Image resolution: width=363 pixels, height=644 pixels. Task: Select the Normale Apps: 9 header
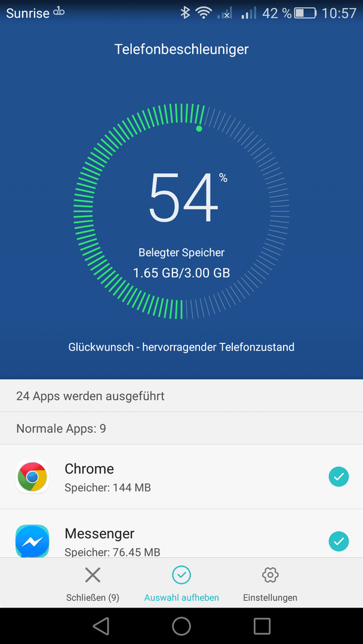[x=181, y=428]
